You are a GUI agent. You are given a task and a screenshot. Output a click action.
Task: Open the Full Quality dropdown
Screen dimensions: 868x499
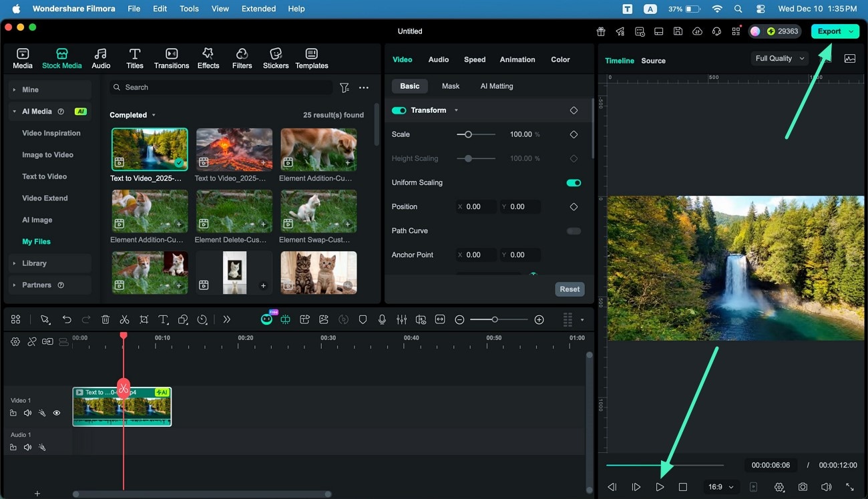coord(779,59)
